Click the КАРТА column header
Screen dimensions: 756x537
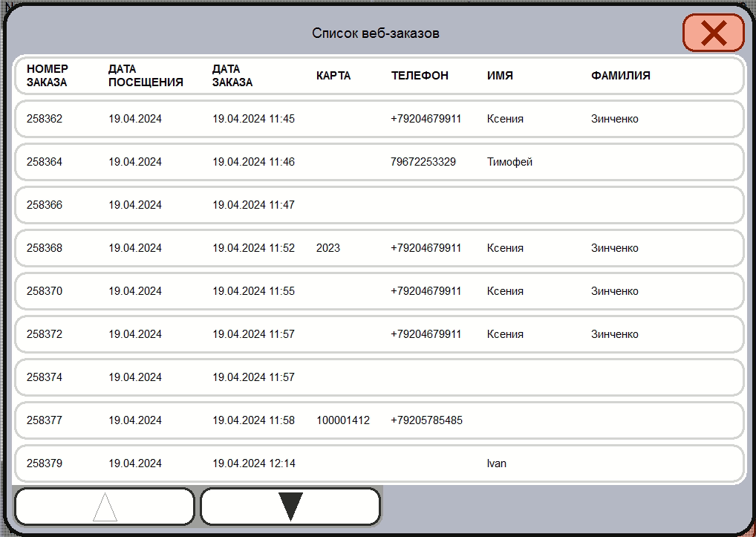tap(333, 76)
